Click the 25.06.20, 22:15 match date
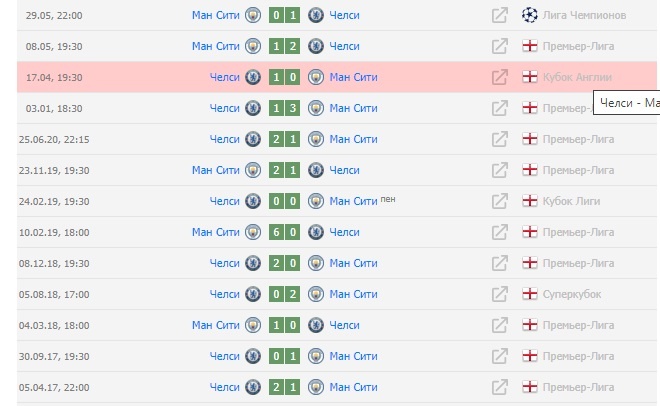 tap(54, 140)
